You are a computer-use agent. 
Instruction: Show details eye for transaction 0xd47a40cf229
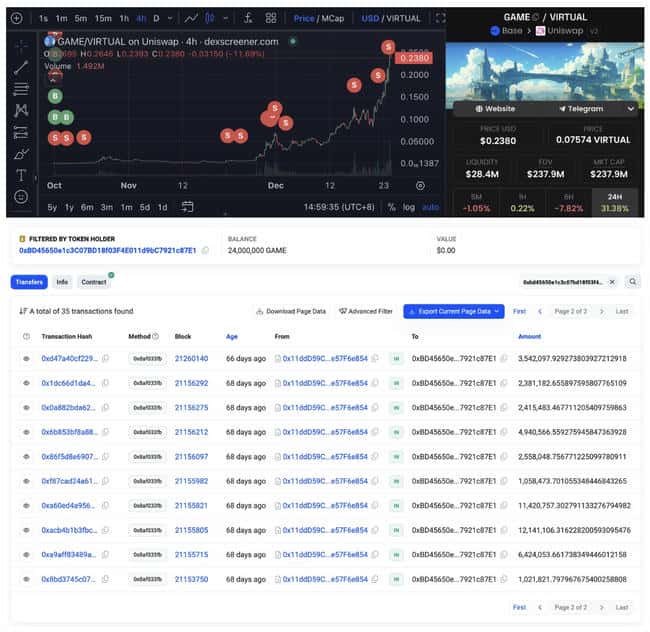click(x=27, y=358)
